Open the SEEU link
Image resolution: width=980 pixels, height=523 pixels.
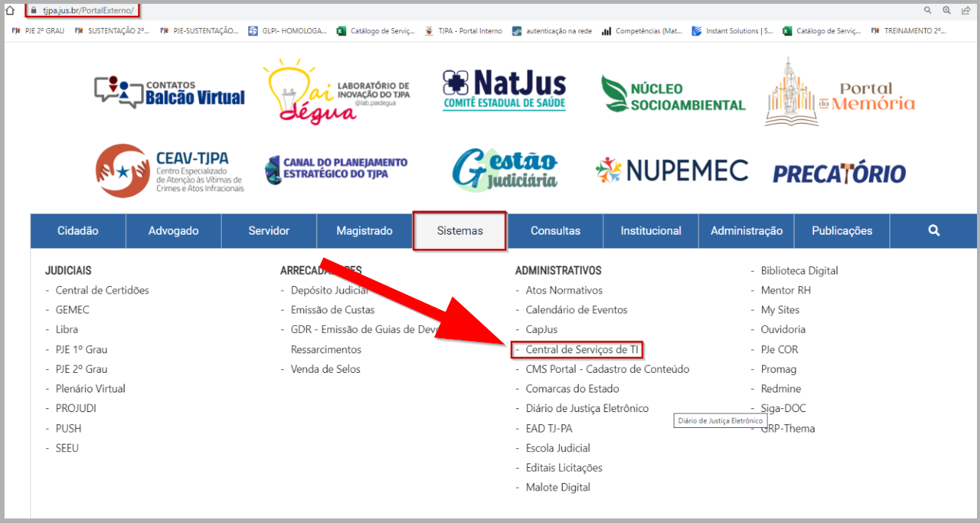[67, 448]
